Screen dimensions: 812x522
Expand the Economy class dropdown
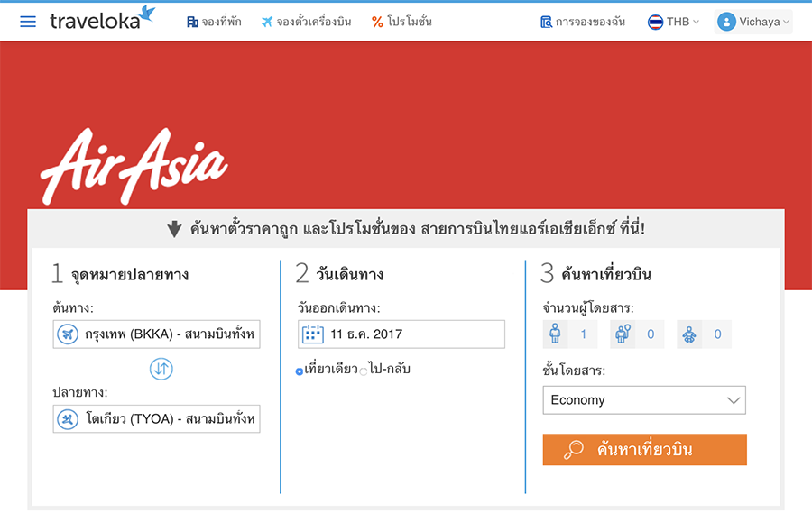pos(644,400)
